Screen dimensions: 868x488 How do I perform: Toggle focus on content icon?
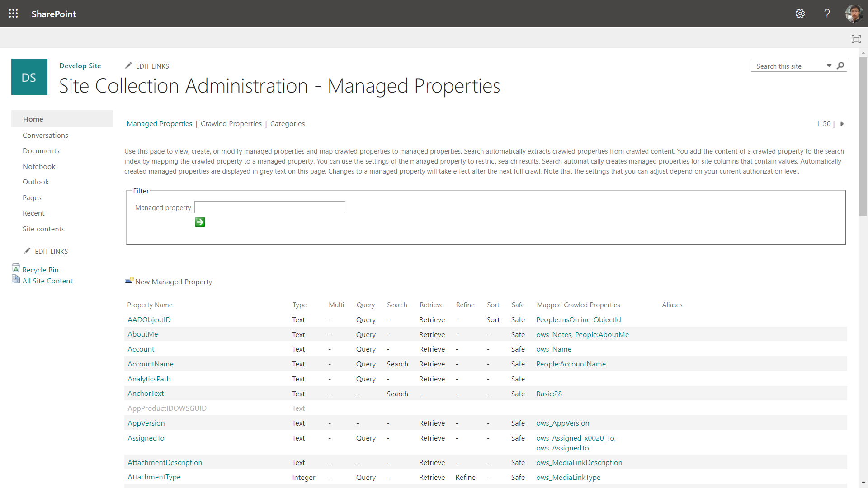[x=856, y=39]
